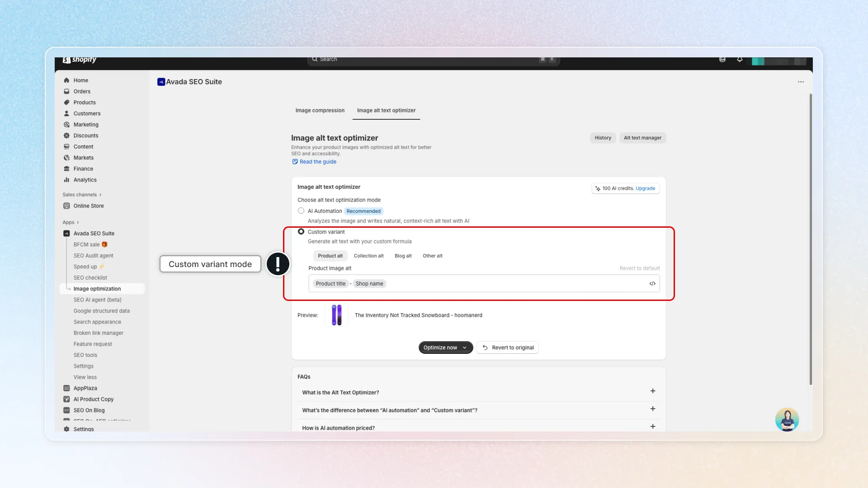The height and width of the screenshot is (488, 868).
Task: Click the Search field in top bar
Action: point(434,60)
